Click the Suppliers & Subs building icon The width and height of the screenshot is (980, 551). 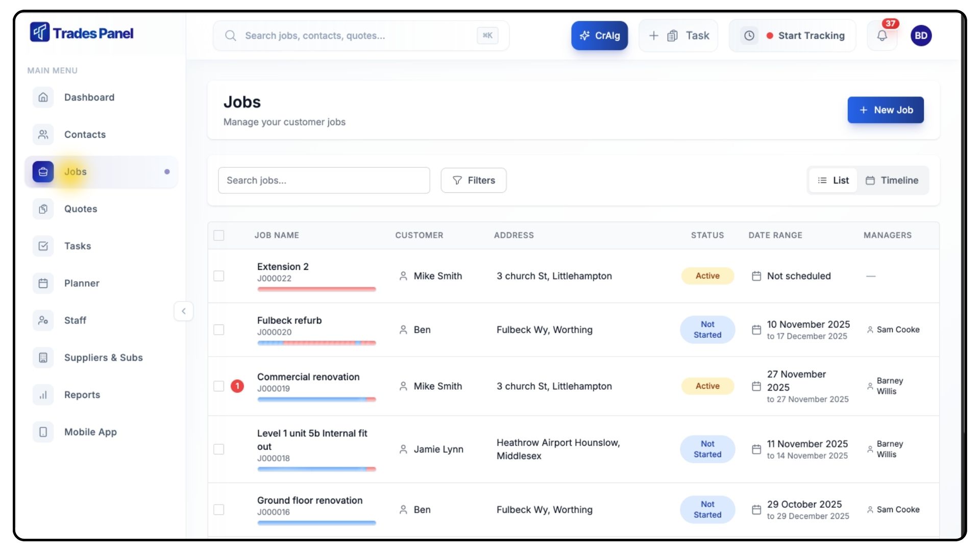pos(43,358)
